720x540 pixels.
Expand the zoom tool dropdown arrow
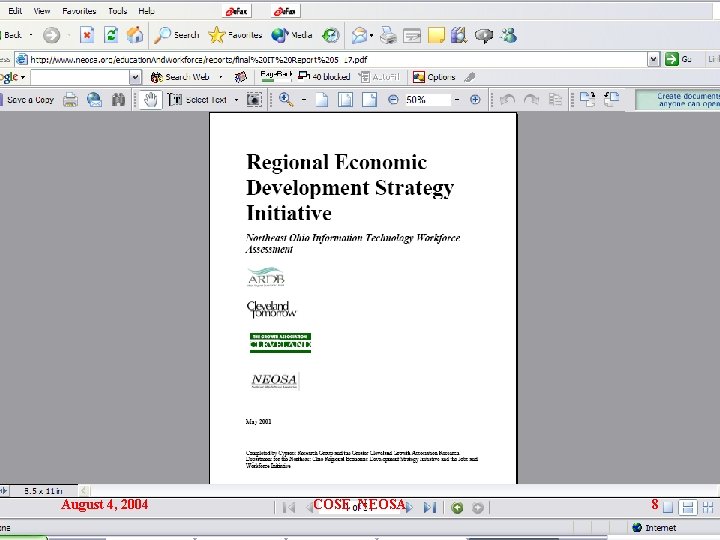304,100
